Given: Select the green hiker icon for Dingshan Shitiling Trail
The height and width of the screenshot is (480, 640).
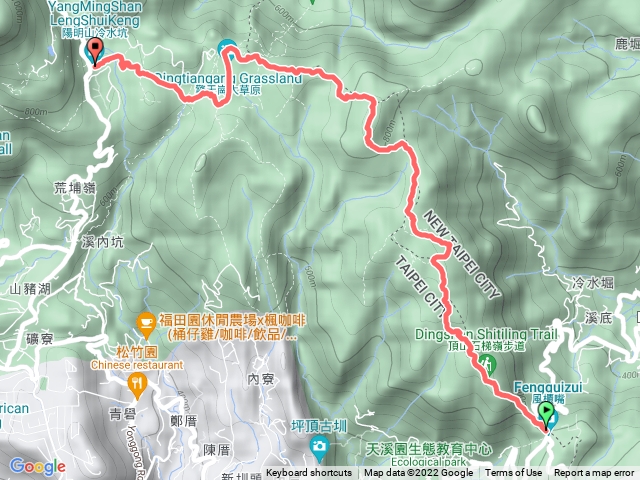Looking at the screenshot, I should (x=489, y=364).
